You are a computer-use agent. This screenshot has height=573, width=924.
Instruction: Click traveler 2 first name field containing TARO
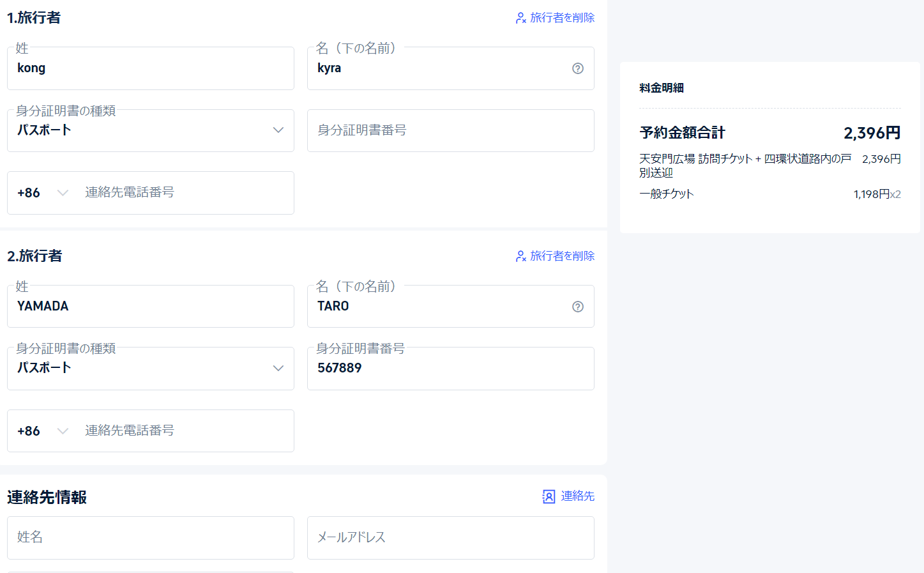coord(451,306)
